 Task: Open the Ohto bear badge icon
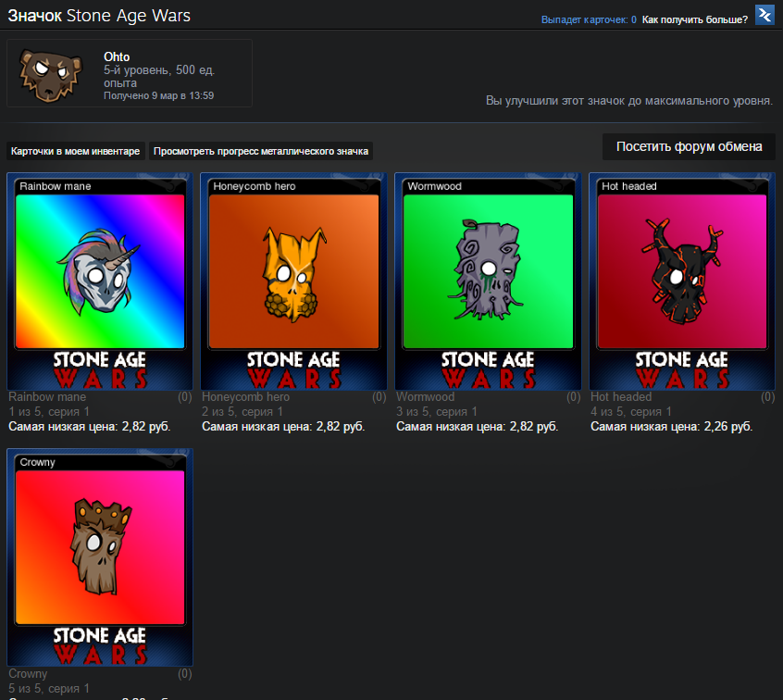click(x=50, y=75)
